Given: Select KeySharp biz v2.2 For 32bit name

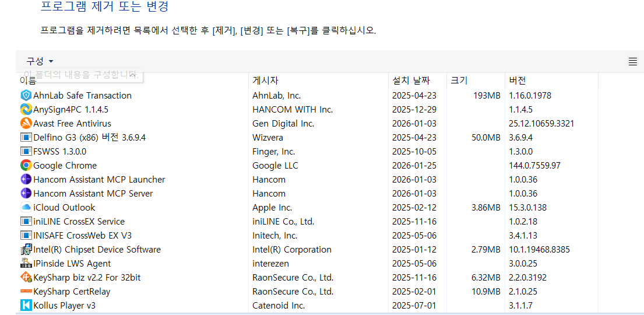Looking at the screenshot, I should pyautogui.click(x=87, y=278).
